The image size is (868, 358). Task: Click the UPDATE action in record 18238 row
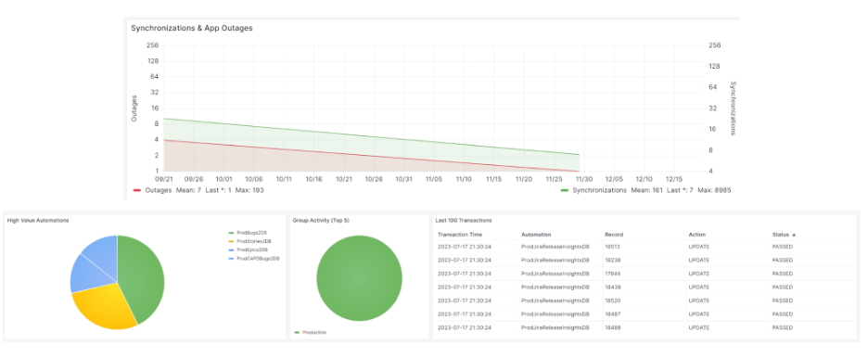[698, 260]
